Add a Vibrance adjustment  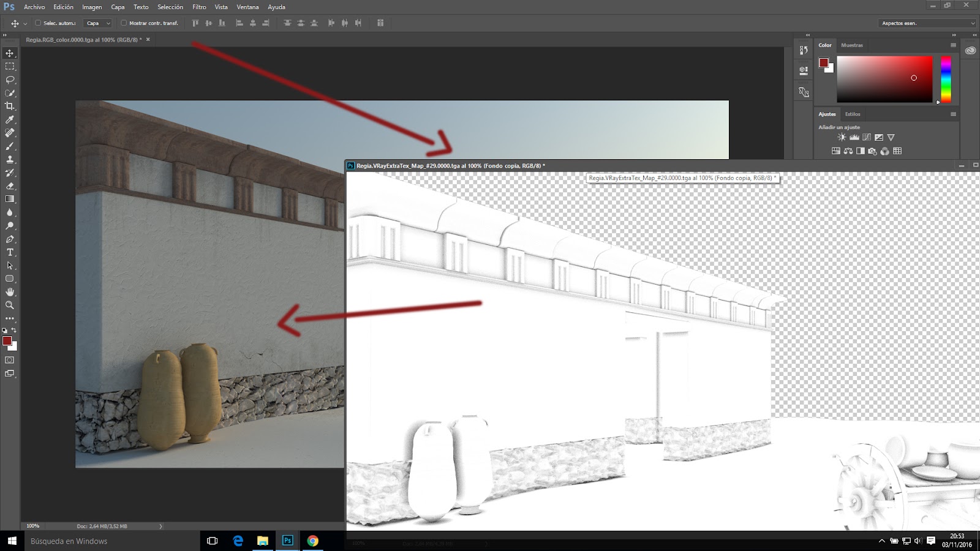(891, 138)
